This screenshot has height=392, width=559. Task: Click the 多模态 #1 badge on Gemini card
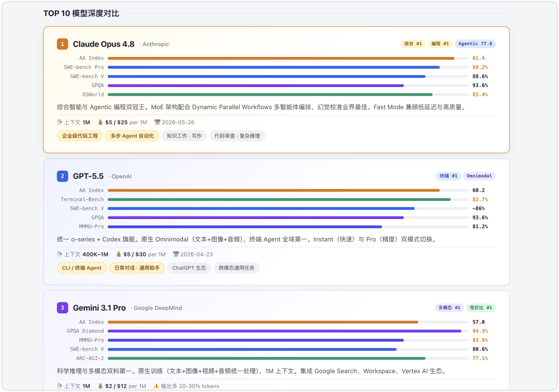click(449, 308)
